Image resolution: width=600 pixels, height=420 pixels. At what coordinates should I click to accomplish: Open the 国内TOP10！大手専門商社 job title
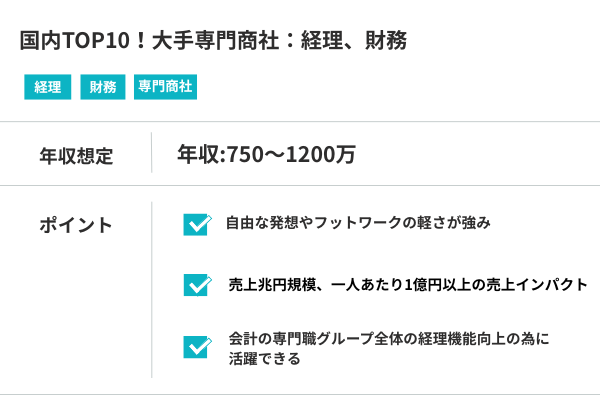[213, 41]
